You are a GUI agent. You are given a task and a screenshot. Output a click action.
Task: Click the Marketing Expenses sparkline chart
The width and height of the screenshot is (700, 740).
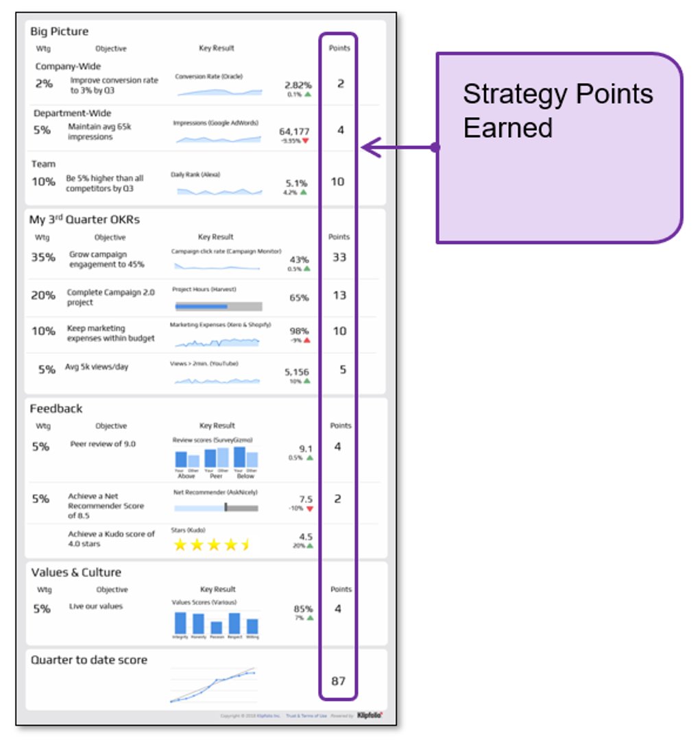[x=217, y=341]
